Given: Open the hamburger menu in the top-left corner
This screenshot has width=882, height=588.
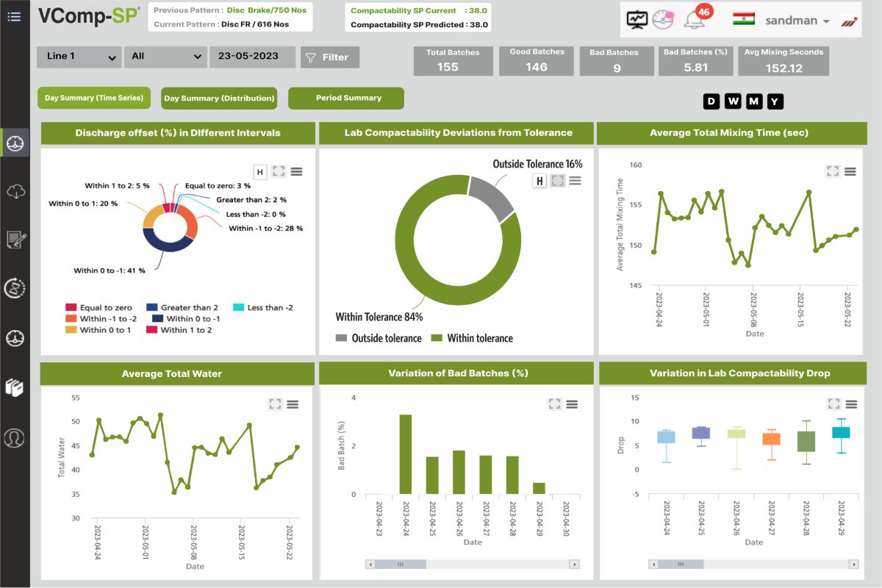Looking at the screenshot, I should point(14,16).
